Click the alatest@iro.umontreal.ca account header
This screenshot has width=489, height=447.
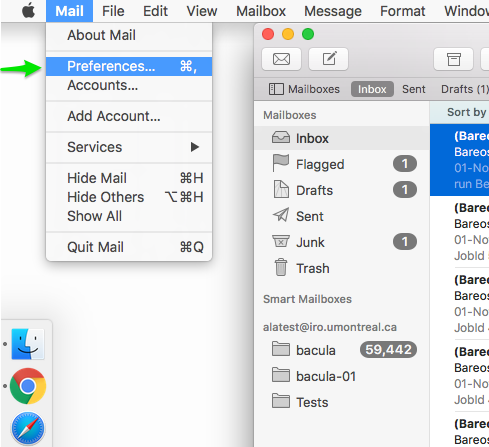tap(330, 327)
